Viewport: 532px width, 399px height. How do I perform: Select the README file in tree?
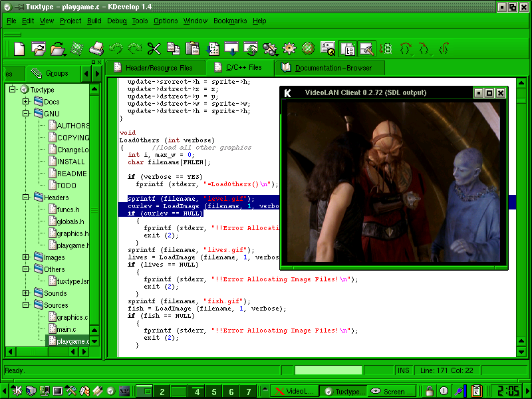coord(68,174)
